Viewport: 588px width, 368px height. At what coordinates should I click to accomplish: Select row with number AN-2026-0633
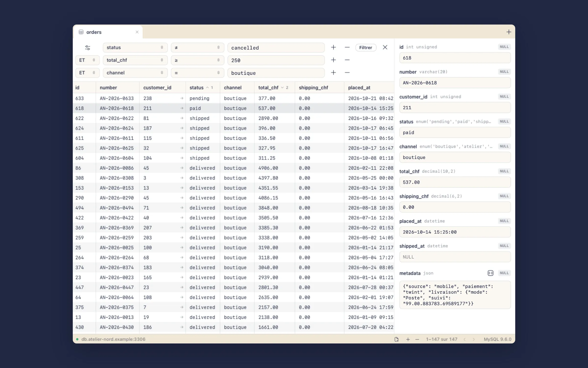[233, 98]
